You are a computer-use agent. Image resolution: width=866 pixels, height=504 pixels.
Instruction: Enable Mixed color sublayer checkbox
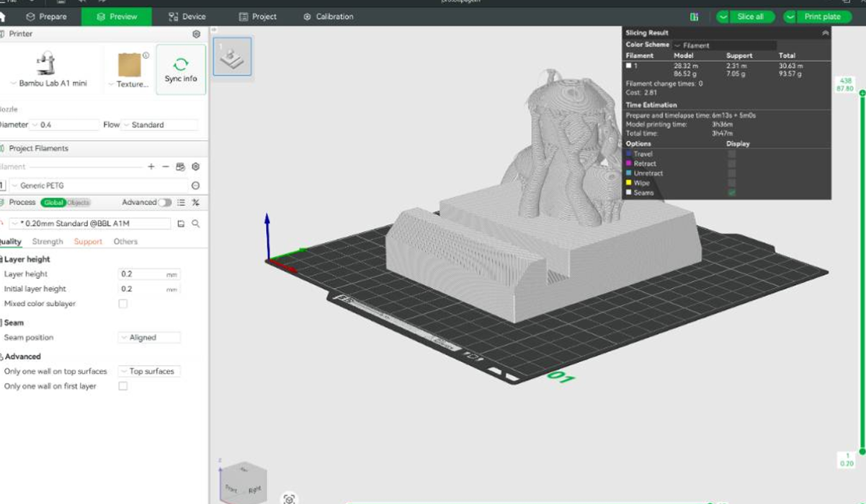click(123, 304)
